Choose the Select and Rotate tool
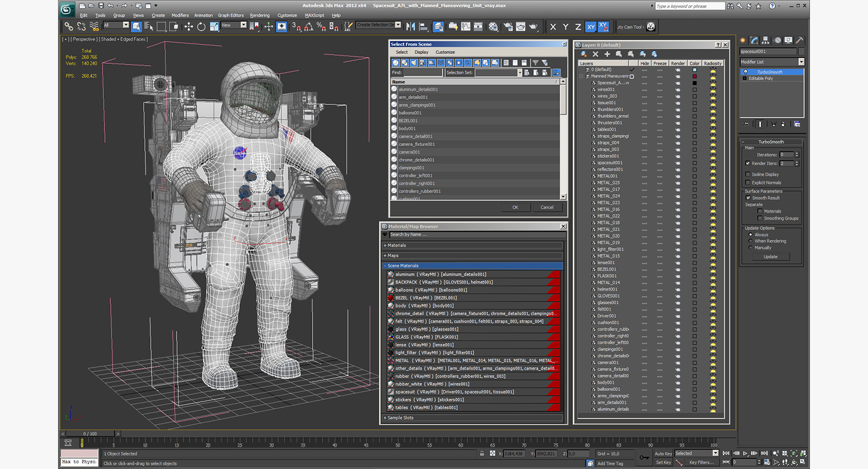 201,26
